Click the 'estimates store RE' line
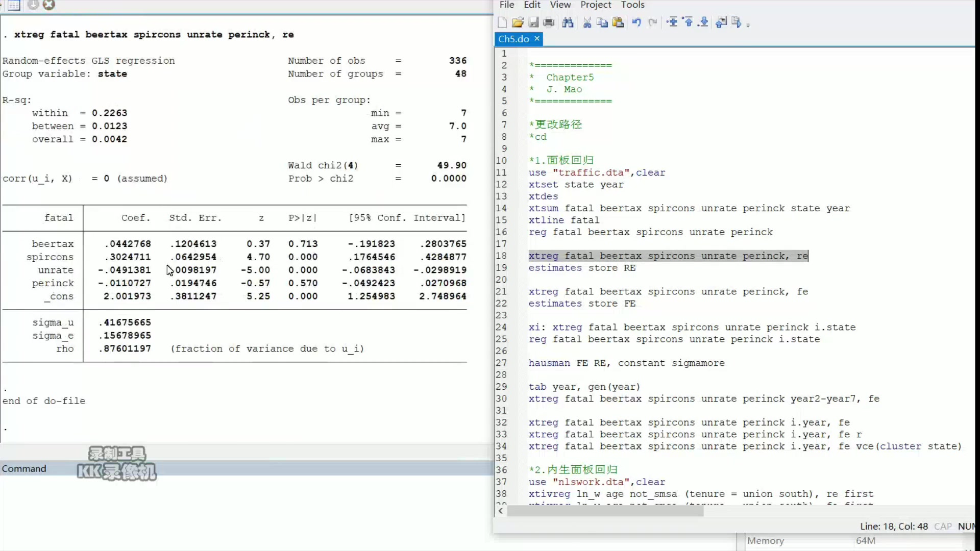The height and width of the screenshot is (551, 980). (582, 268)
